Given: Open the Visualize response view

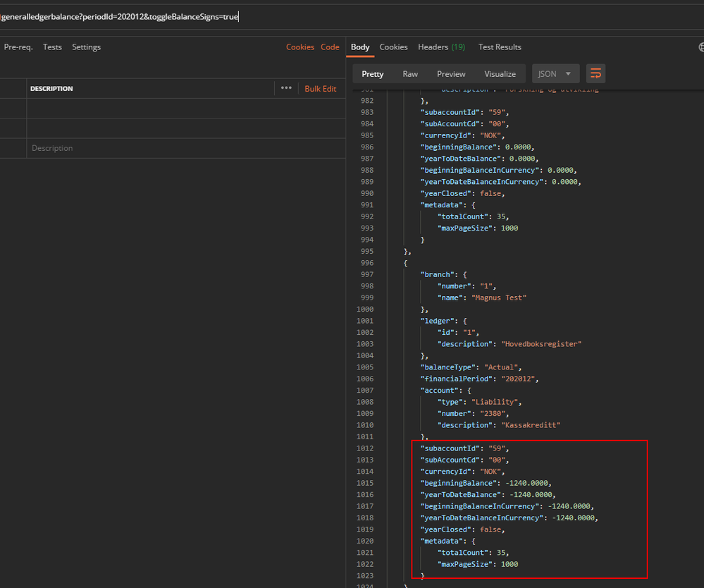Looking at the screenshot, I should tap(500, 74).
